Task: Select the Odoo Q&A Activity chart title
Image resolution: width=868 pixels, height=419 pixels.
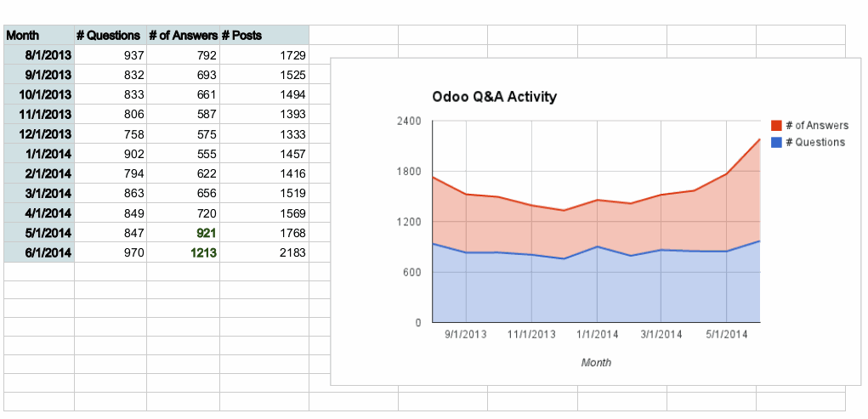Action: [x=494, y=97]
